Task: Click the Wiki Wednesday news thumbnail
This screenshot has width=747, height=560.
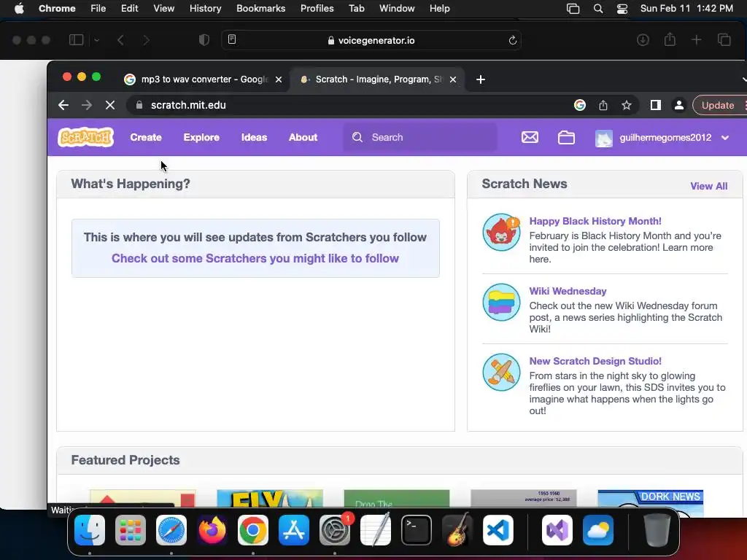Action: [x=501, y=303]
